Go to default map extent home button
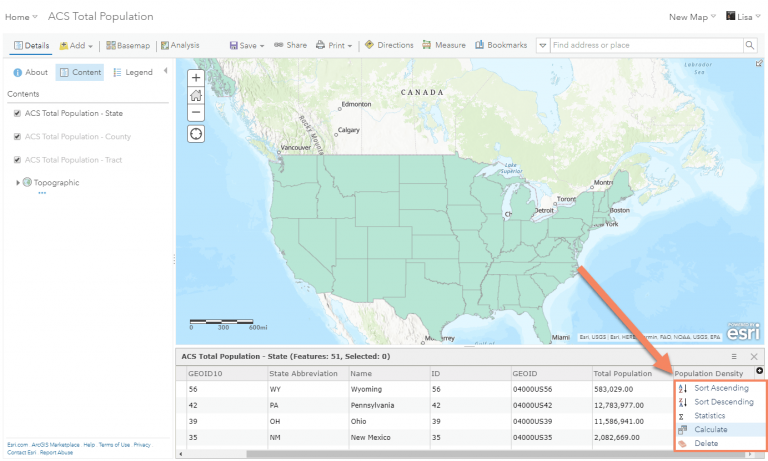Viewport: 768px width, 461px height. 196,95
